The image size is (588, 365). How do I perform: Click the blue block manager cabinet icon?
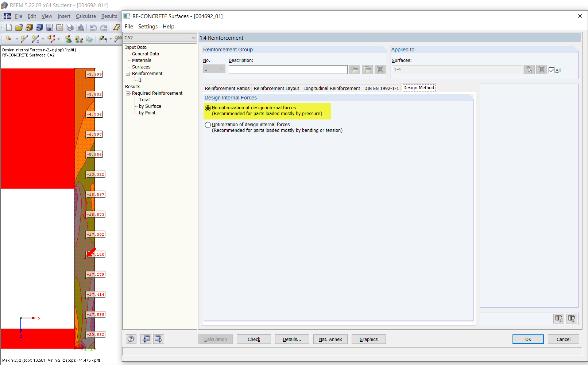click(39, 27)
